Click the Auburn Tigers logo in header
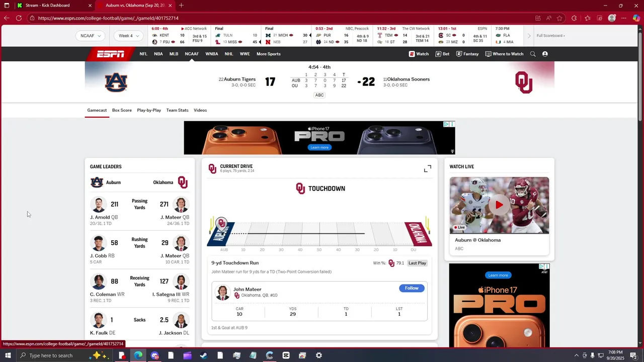This screenshot has height=362, width=644. (116, 82)
